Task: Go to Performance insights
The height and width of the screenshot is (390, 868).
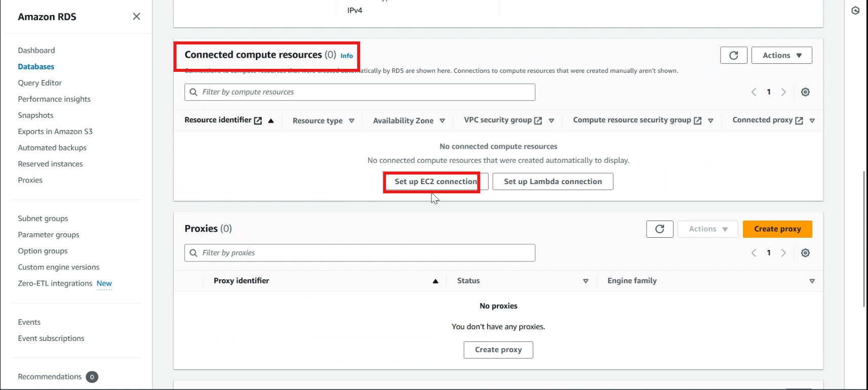Action: click(54, 99)
